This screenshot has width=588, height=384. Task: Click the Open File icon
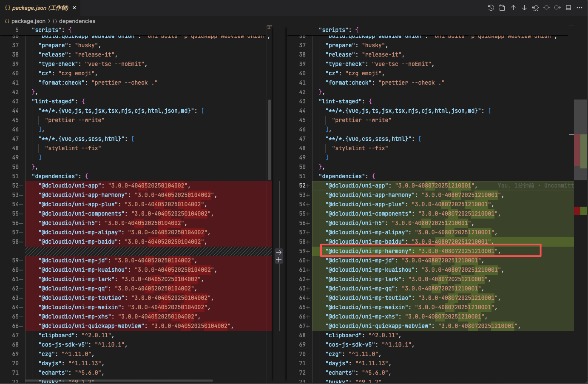[502, 8]
